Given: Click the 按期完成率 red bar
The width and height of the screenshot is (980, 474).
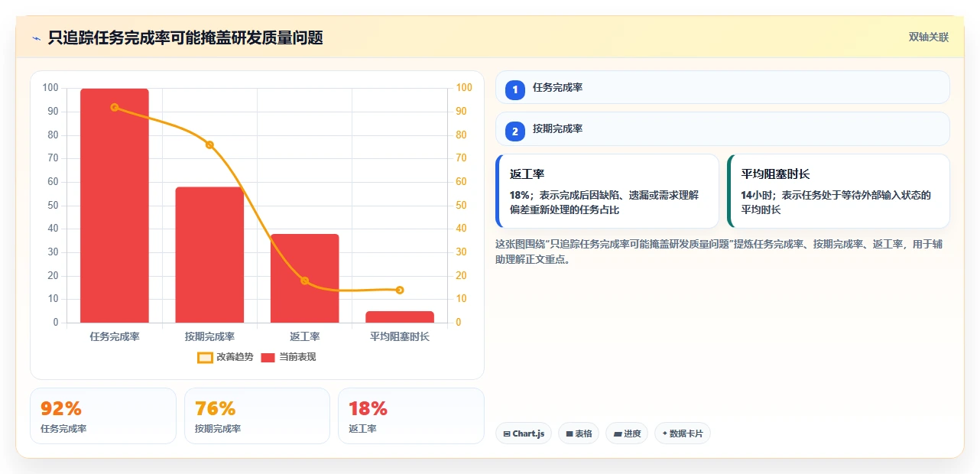Looking at the screenshot, I should (x=209, y=255).
